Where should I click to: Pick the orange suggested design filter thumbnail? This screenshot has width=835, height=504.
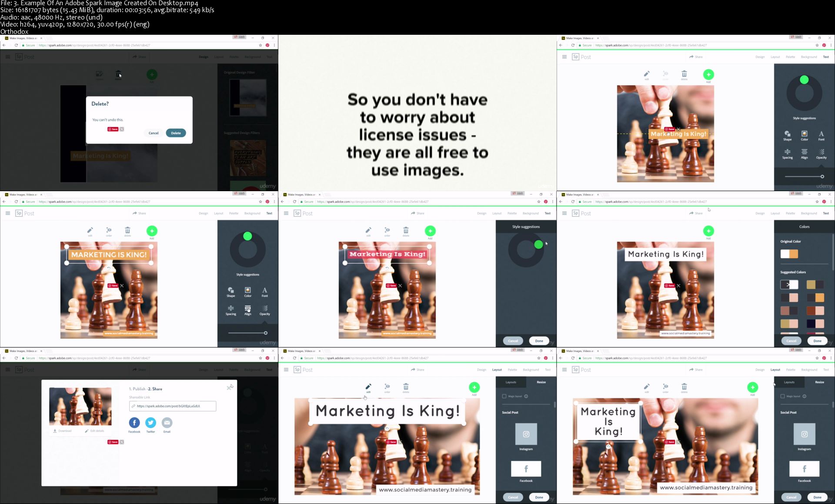click(x=248, y=158)
